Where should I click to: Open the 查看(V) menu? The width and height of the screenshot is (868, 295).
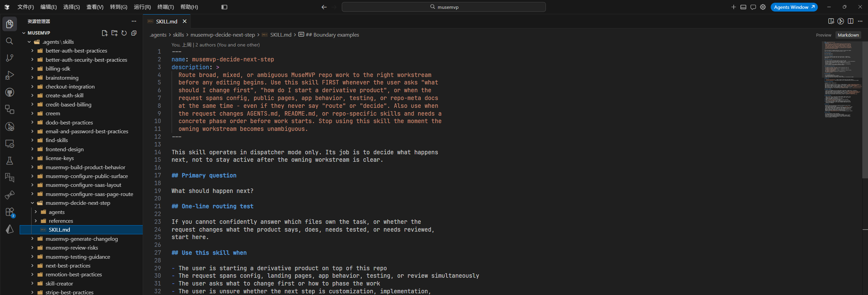[x=95, y=7]
